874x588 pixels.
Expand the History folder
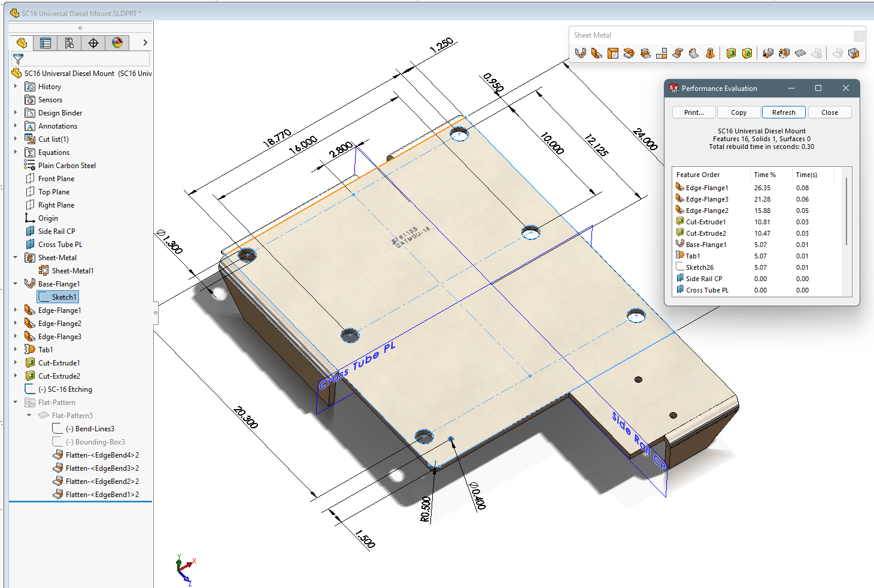pos(16,86)
